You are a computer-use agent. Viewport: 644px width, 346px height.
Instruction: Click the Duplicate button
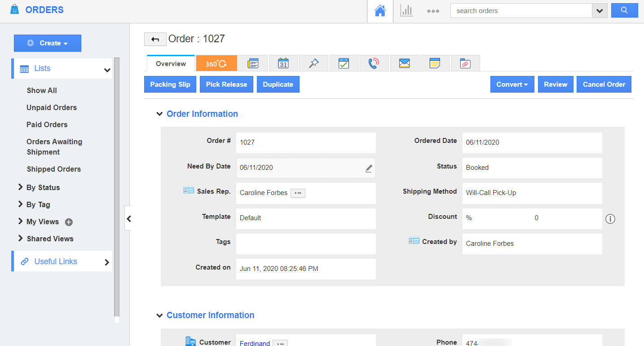278,84
